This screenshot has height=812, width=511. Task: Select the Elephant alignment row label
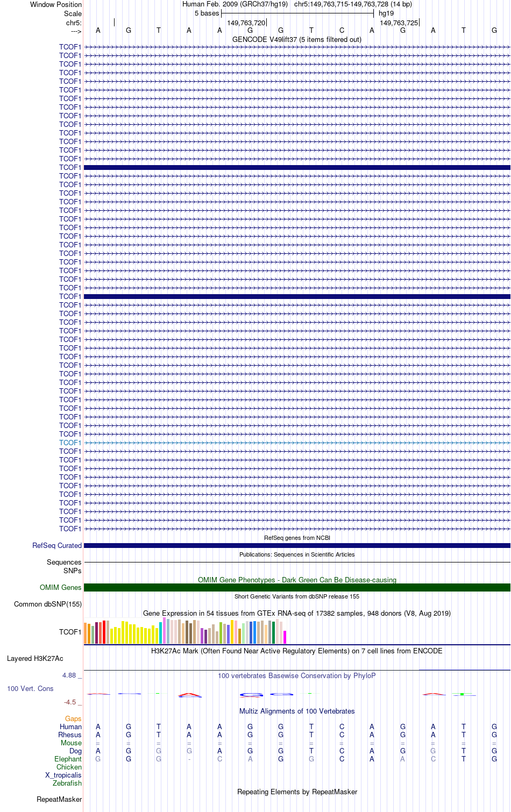[x=68, y=759]
